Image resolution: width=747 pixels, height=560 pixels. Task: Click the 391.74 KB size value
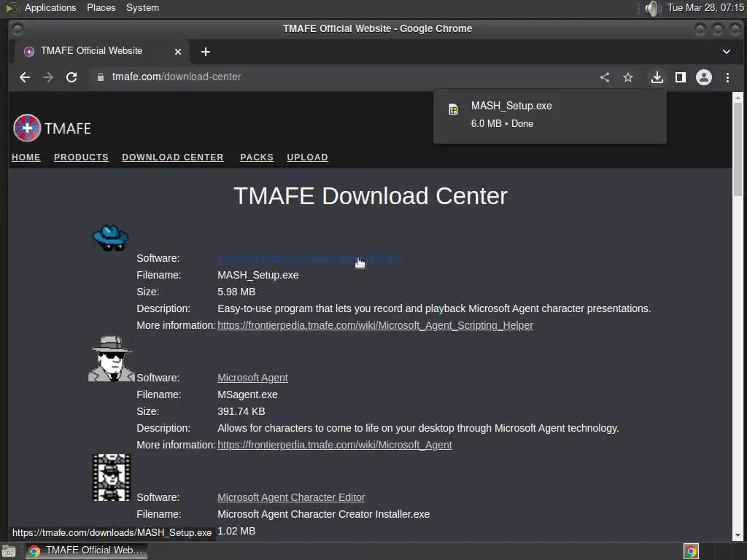pos(241,411)
